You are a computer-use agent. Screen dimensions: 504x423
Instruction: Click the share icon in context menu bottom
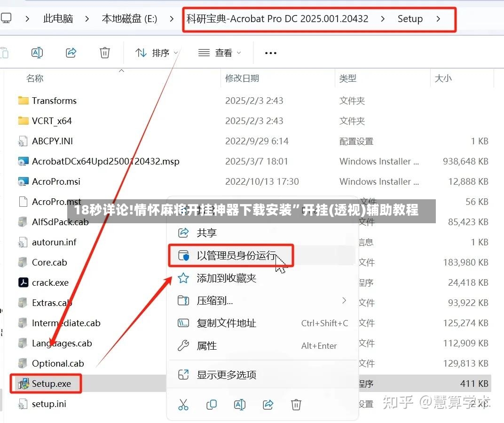tap(268, 405)
